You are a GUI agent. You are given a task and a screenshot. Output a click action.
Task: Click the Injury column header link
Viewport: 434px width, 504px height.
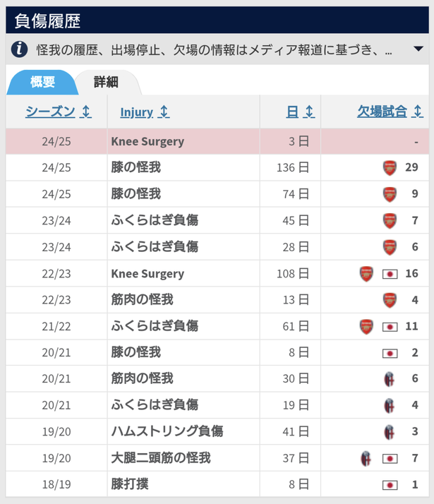pos(136,112)
